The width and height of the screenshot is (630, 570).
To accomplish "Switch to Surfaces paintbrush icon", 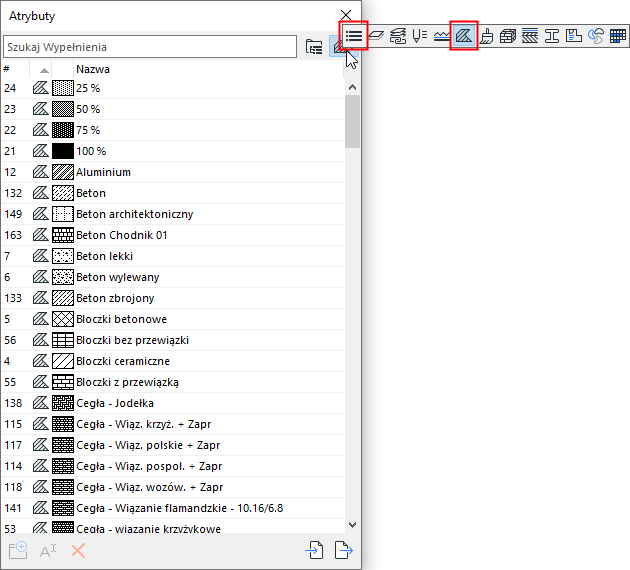I will point(486,36).
